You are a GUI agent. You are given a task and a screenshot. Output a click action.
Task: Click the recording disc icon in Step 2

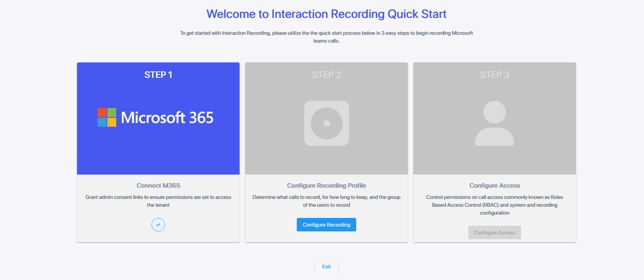click(326, 123)
